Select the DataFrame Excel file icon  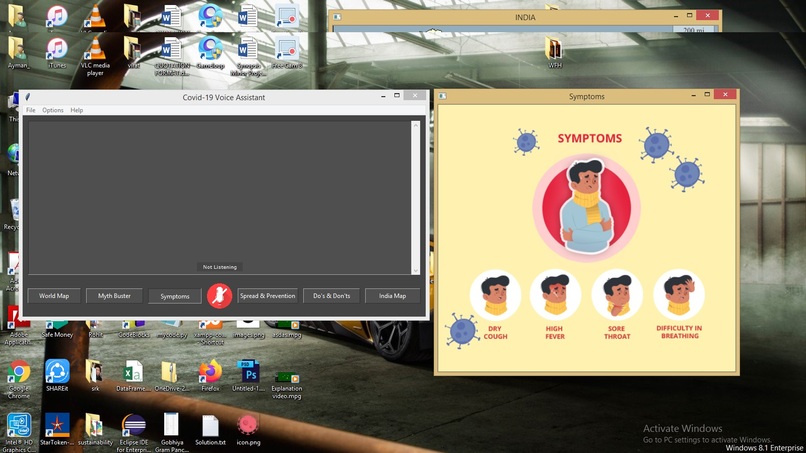click(x=133, y=376)
